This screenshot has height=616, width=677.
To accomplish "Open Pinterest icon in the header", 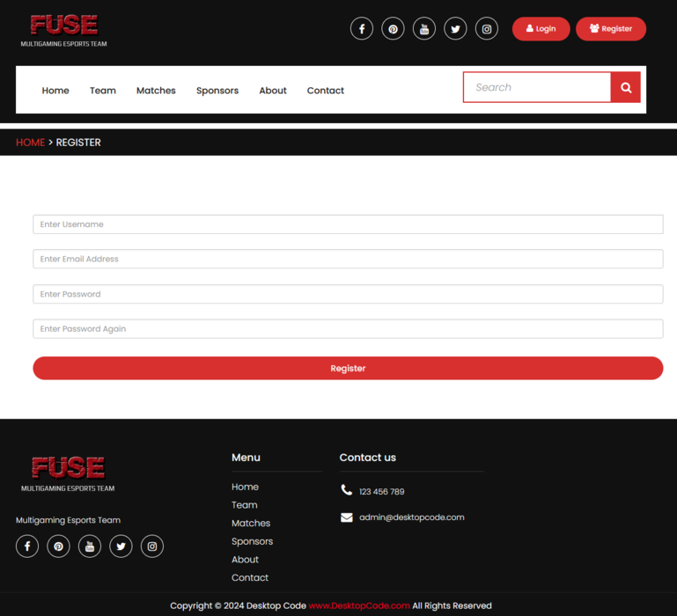I will pyautogui.click(x=393, y=29).
